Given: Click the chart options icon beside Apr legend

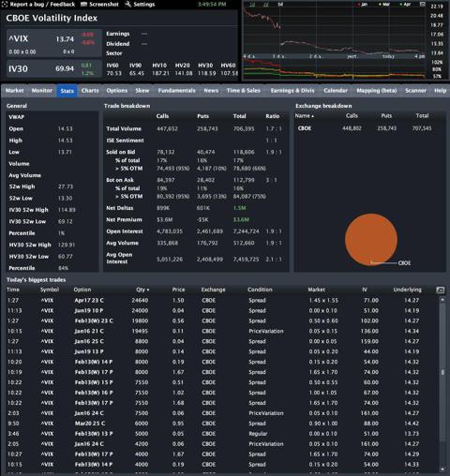Looking at the screenshot, I should 422,5.
